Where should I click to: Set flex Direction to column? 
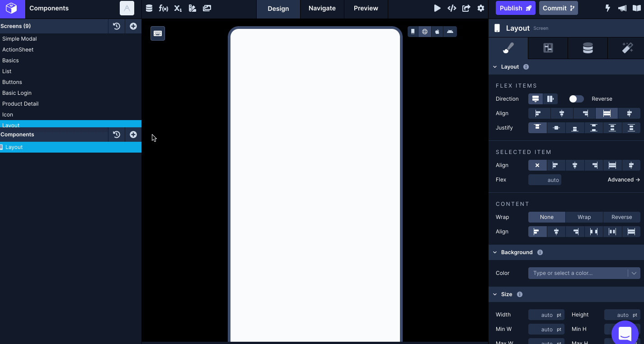(x=536, y=99)
